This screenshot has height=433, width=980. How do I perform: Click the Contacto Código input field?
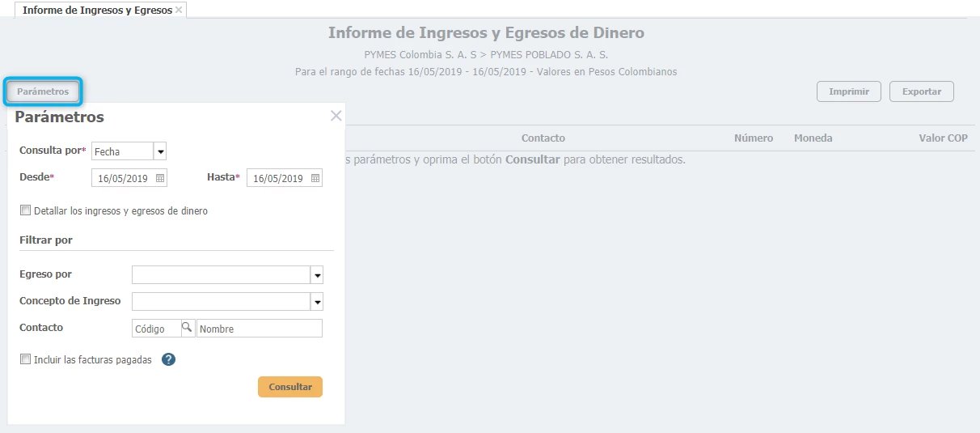pyautogui.click(x=155, y=329)
